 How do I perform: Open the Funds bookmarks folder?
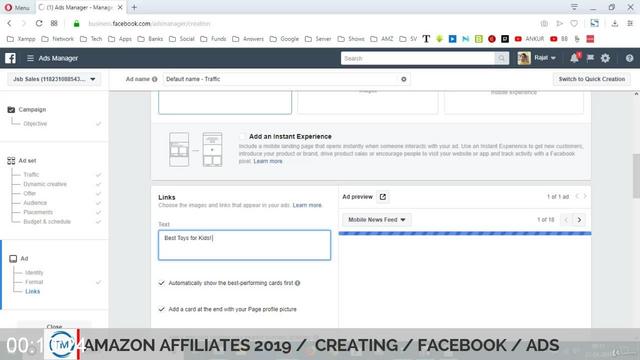click(213, 39)
